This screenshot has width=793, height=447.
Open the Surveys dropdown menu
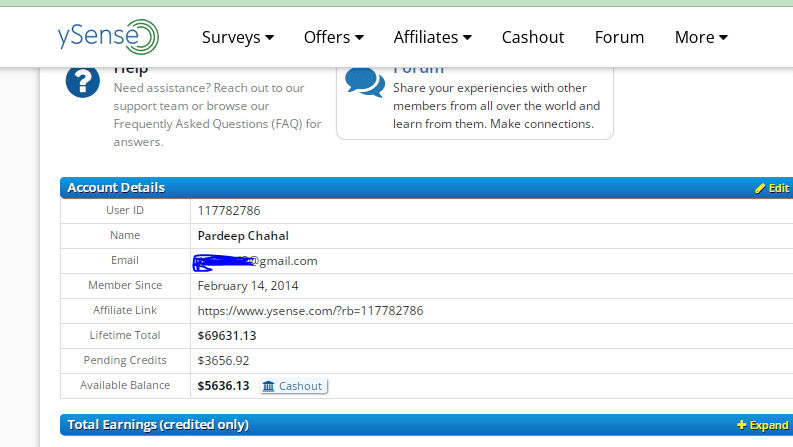pos(238,37)
